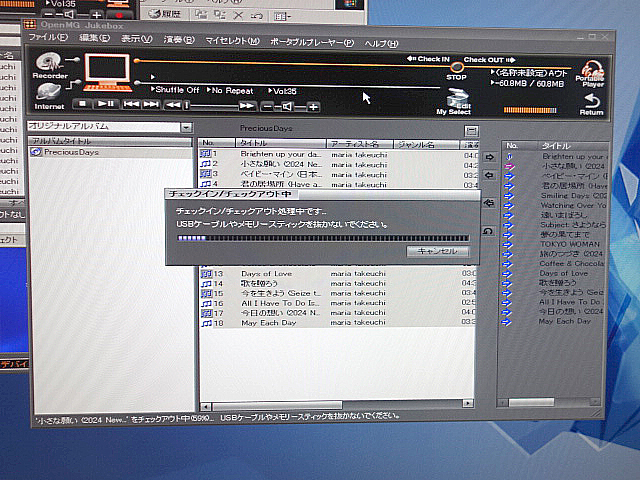This screenshot has height=480, width=640.
Task: Toggle No Repeat setting
Action: (230, 90)
